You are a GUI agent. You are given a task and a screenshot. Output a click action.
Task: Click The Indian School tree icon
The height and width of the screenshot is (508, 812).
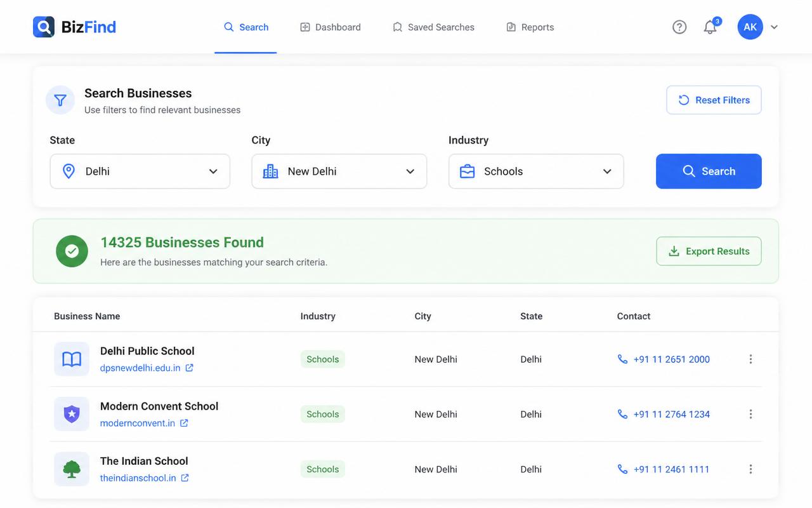72,469
